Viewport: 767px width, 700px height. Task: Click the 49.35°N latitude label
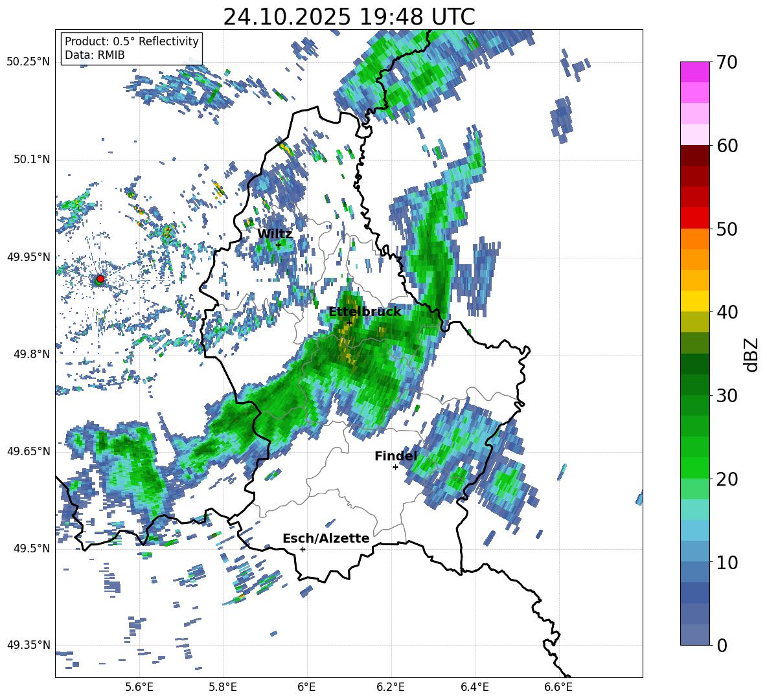pos(29,645)
